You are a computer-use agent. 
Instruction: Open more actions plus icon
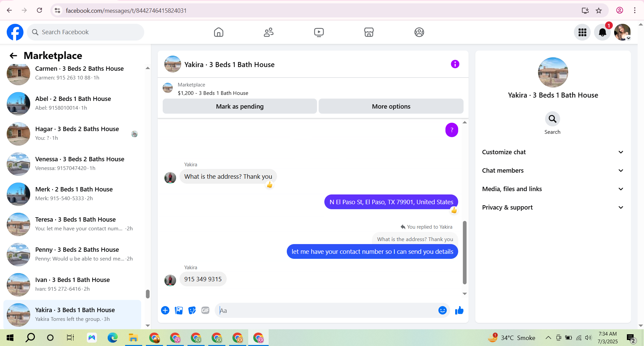pos(165,310)
